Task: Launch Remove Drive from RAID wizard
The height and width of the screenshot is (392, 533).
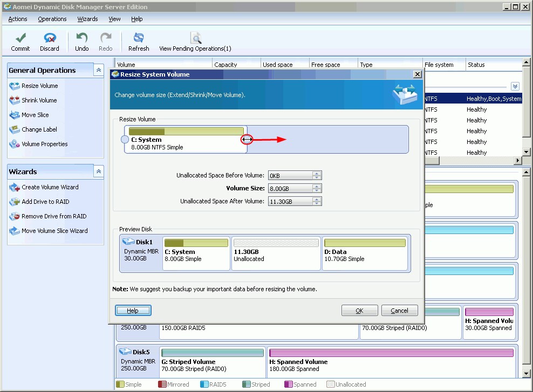Action: (54, 217)
